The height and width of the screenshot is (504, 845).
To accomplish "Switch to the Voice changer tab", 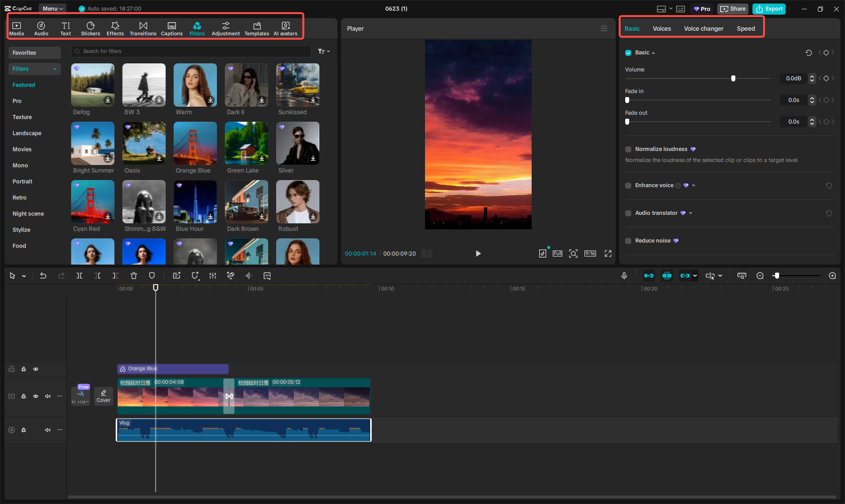I will coord(703,28).
